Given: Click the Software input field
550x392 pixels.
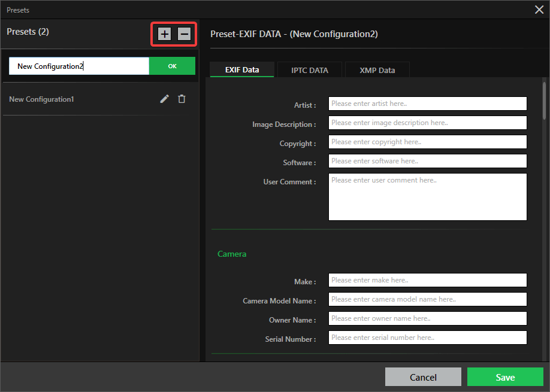Looking at the screenshot, I should click(x=427, y=161).
